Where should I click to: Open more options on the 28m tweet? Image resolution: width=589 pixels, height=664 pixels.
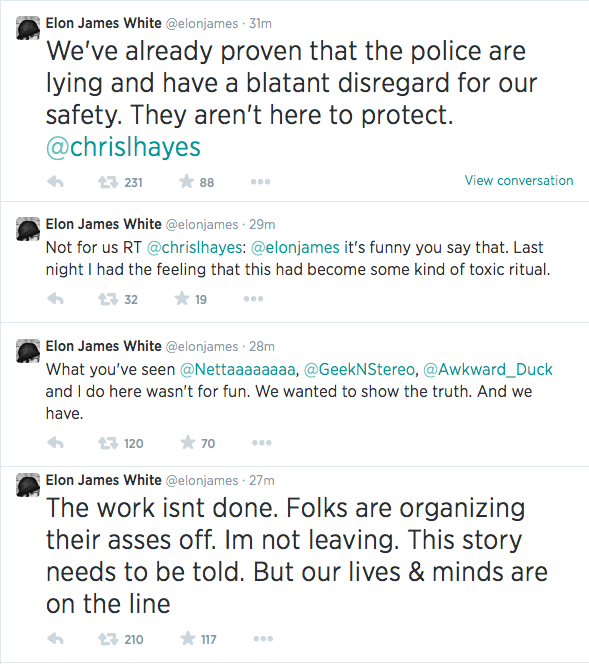point(262,443)
